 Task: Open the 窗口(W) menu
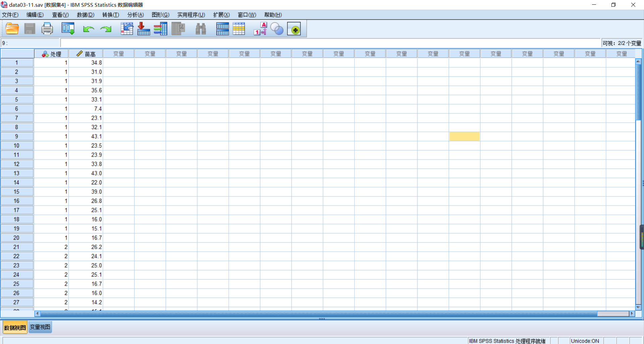247,15
